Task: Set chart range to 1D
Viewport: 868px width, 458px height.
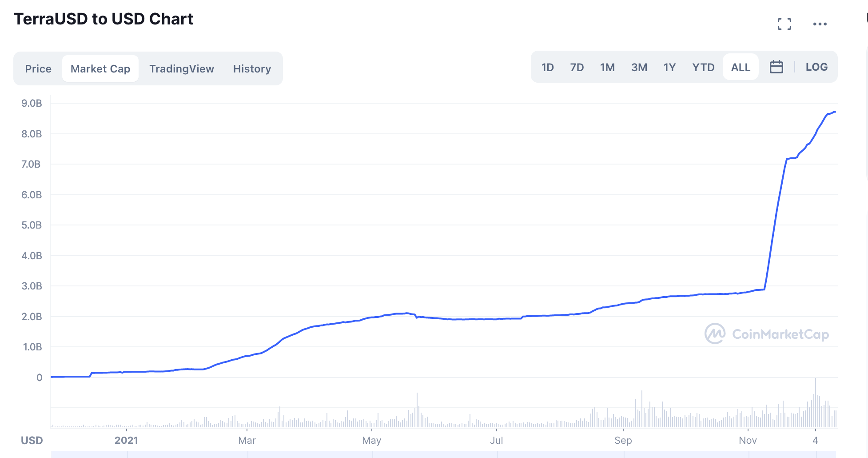Action: pos(548,67)
